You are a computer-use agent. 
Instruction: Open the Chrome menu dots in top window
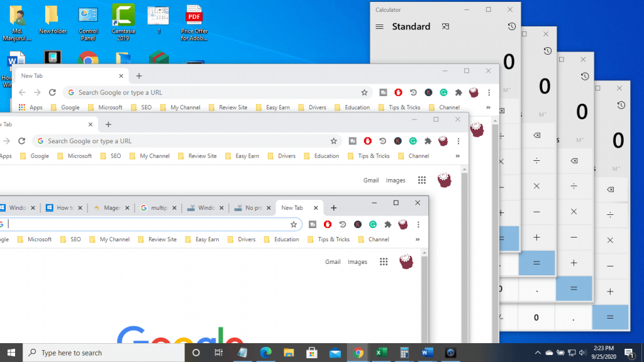[489, 92]
